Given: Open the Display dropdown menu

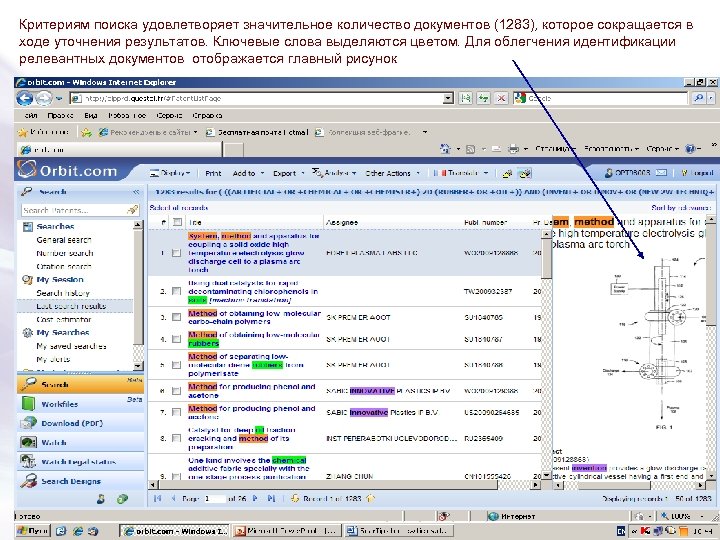Looking at the screenshot, I should click(x=170, y=173).
